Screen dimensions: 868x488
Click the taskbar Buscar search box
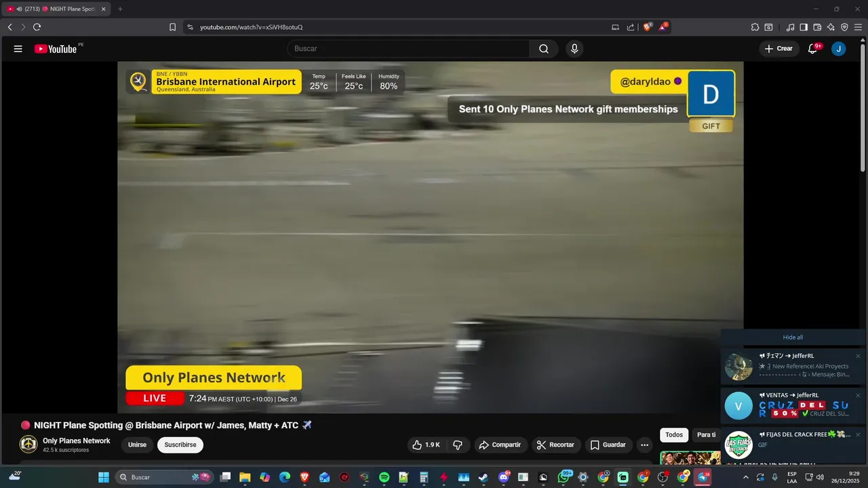(x=164, y=477)
